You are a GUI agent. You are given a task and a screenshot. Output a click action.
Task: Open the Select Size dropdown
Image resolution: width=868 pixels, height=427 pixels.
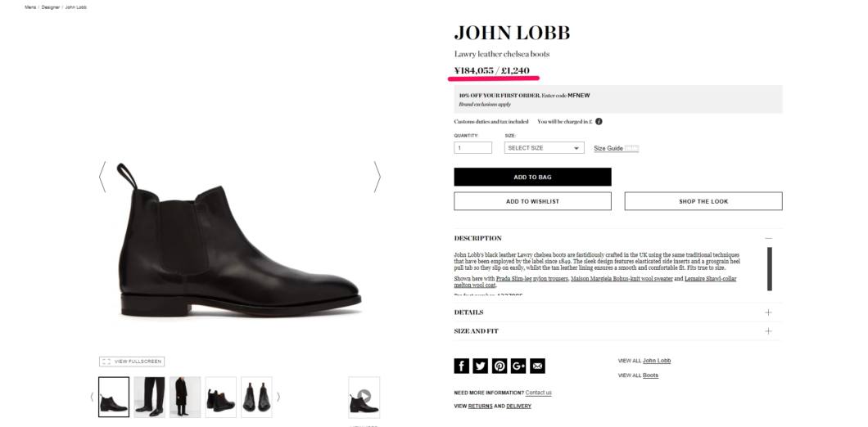[545, 148]
